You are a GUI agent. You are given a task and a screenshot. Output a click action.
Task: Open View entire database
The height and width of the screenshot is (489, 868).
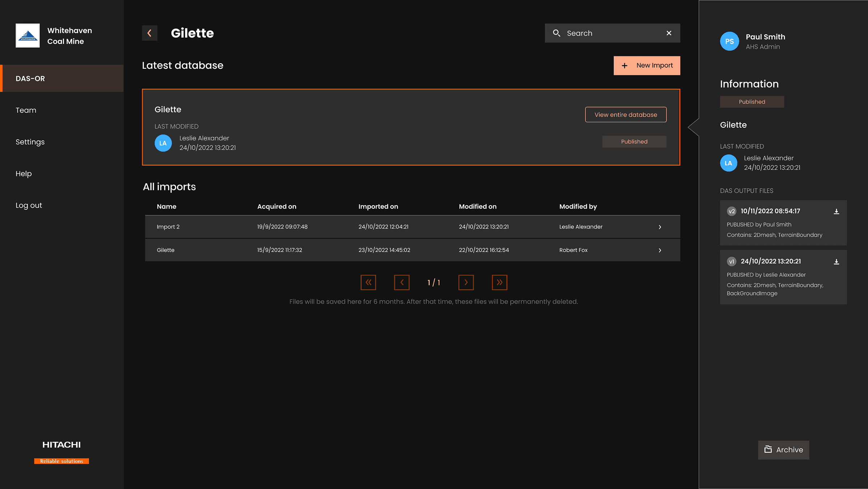click(x=625, y=114)
